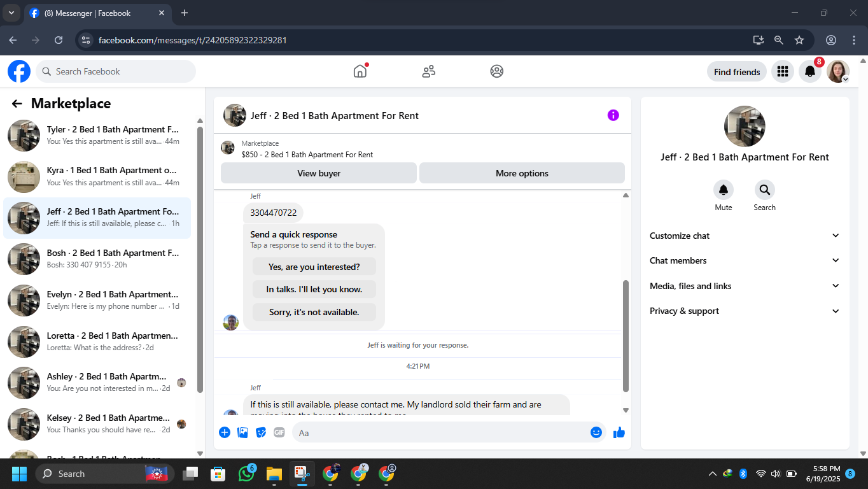Open the Facebook menu grid icon

coord(783,71)
